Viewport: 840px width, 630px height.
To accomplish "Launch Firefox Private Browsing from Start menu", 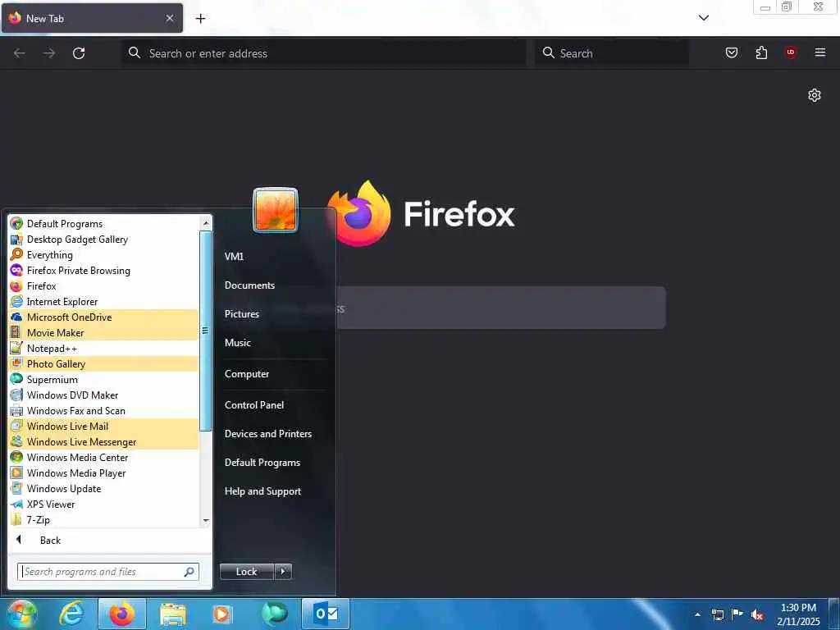I will tap(104, 270).
